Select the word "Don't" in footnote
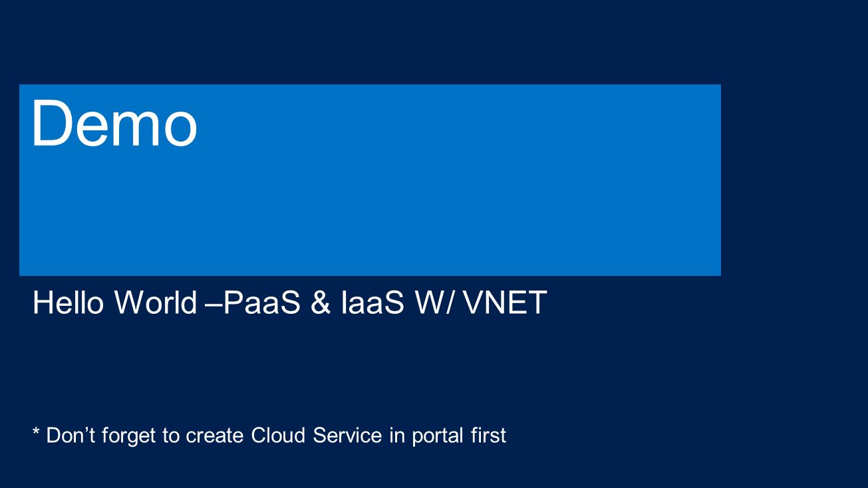Image resolution: width=868 pixels, height=488 pixels. pyautogui.click(x=67, y=435)
